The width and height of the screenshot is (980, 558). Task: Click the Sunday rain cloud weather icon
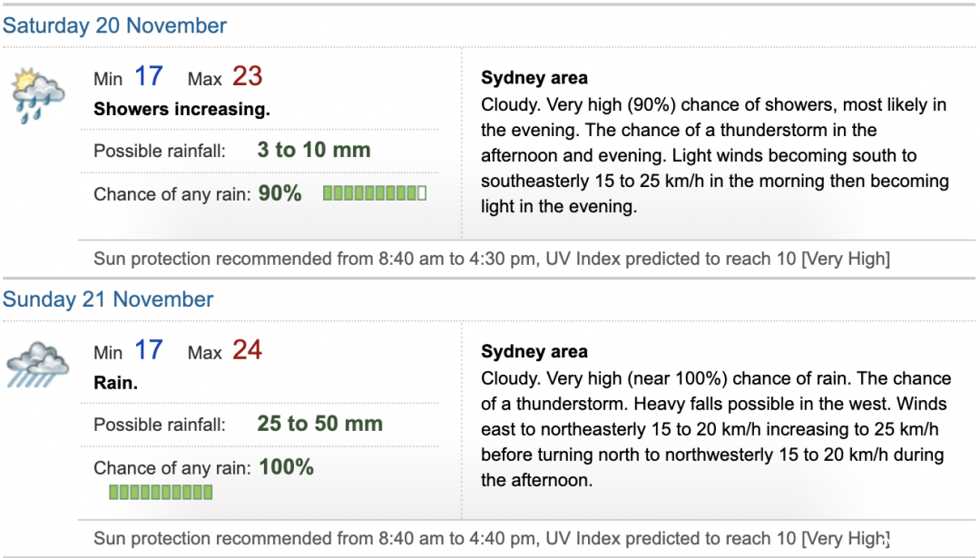click(x=37, y=365)
